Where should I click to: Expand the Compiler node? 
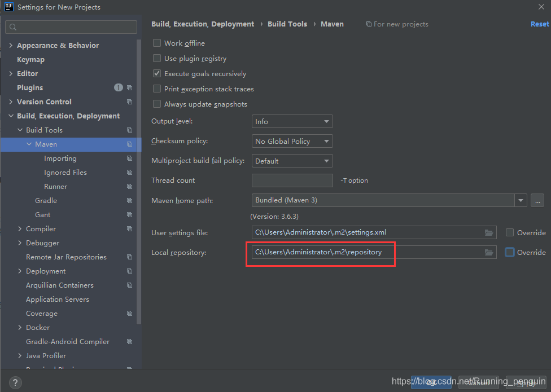pyautogui.click(x=20, y=229)
